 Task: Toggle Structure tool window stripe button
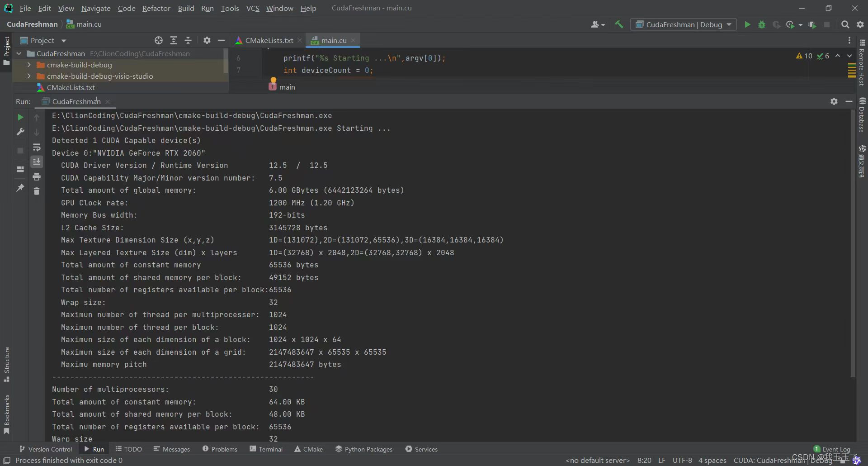pyautogui.click(x=6, y=365)
